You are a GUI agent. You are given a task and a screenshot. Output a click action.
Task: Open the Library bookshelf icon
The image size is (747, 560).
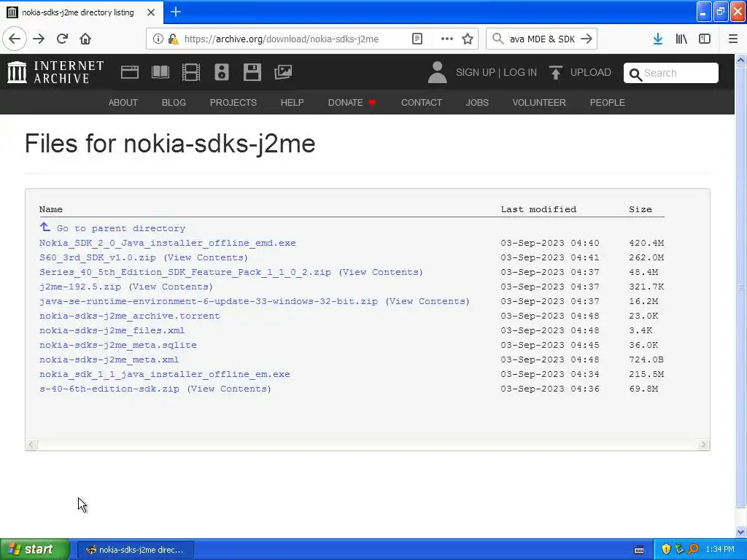click(681, 39)
